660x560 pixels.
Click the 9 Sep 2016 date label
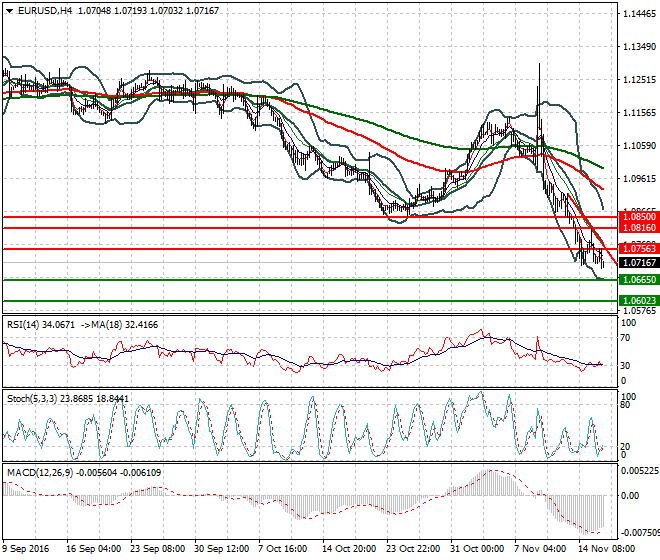26,549
